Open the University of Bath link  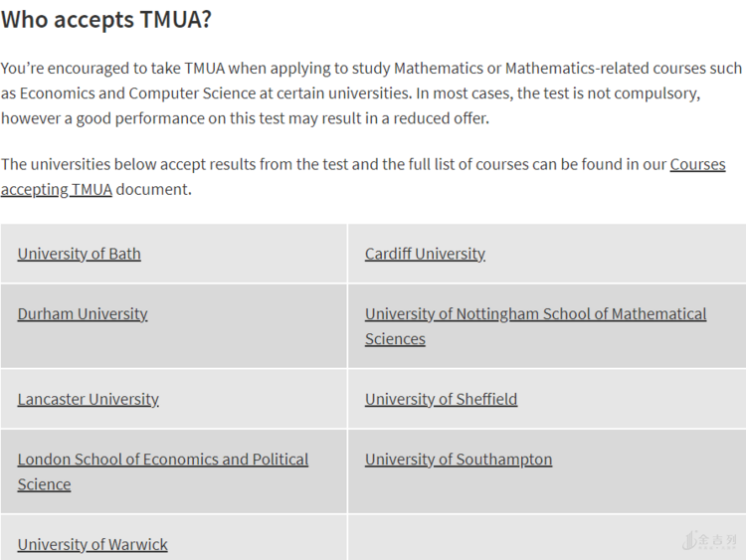point(79,254)
